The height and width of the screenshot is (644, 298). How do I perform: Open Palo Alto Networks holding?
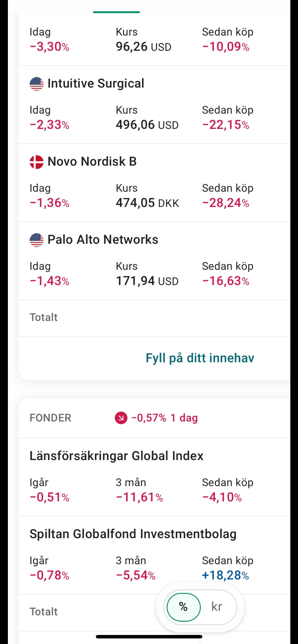click(x=103, y=239)
